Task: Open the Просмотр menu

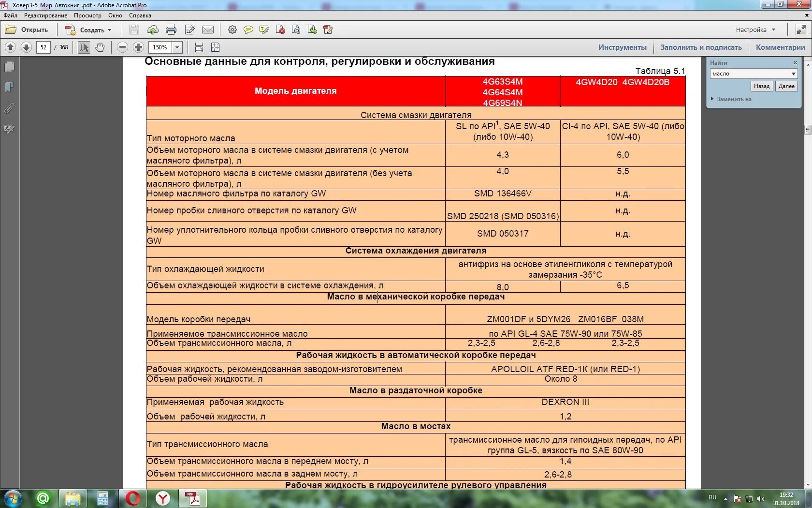Action: (x=88, y=15)
